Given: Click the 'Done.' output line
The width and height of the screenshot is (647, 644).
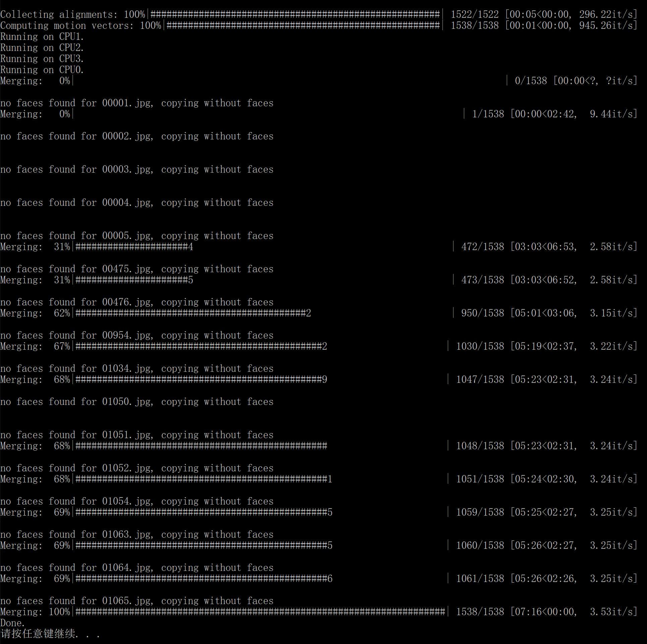Looking at the screenshot, I should pyautogui.click(x=12, y=623).
